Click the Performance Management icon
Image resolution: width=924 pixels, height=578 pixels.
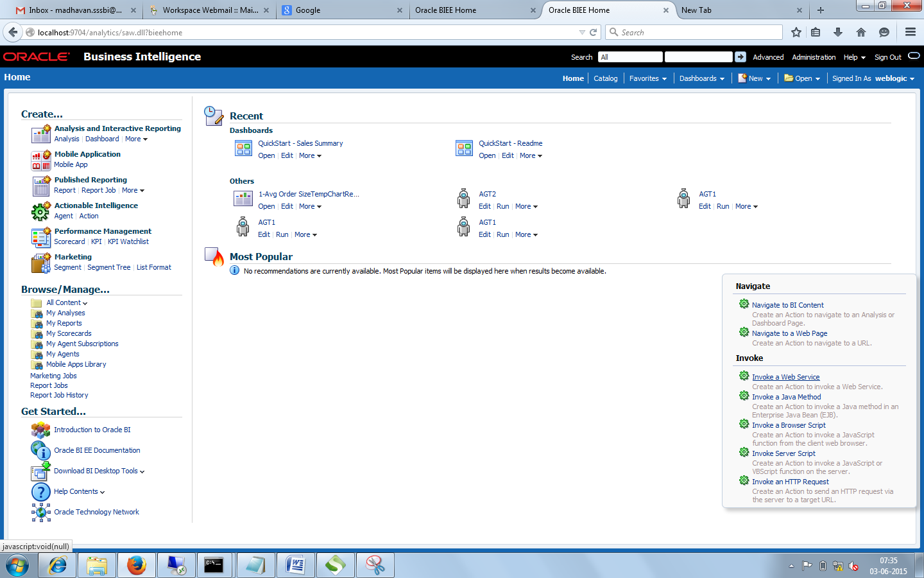tap(41, 237)
